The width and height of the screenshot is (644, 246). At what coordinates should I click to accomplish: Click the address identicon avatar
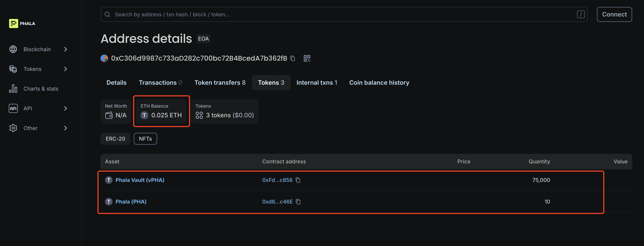pos(104,58)
